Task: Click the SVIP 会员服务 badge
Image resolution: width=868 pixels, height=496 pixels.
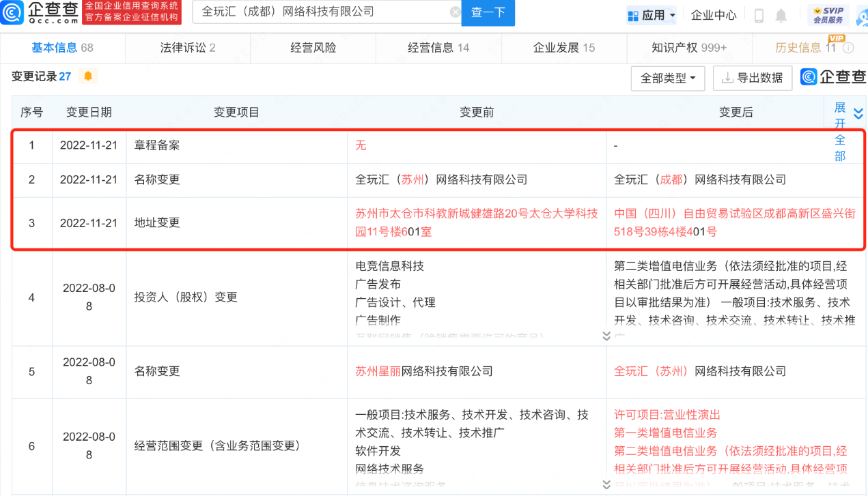Action: [x=827, y=15]
